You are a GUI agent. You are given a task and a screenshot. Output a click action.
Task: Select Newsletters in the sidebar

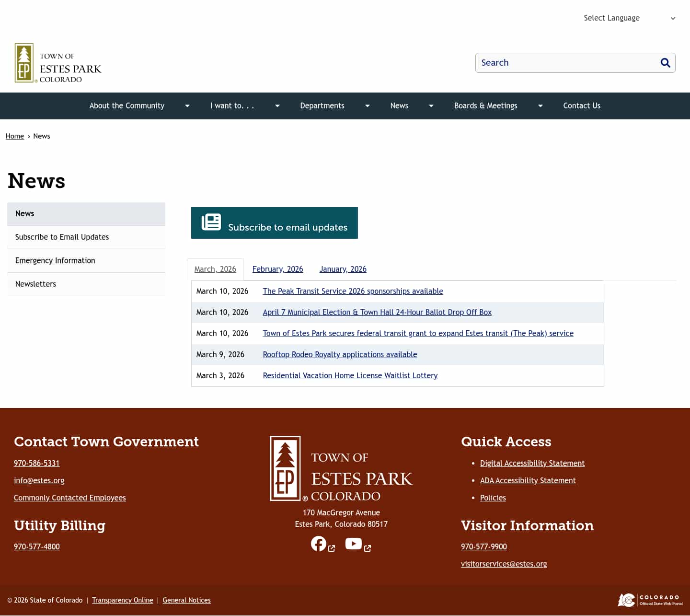pos(35,284)
